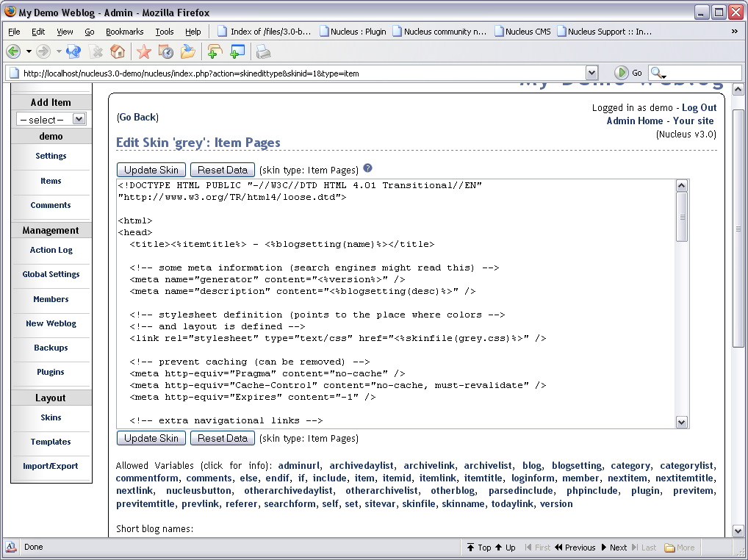Click Next in the status bar navigation
This screenshot has width=748, height=560.
point(614,547)
